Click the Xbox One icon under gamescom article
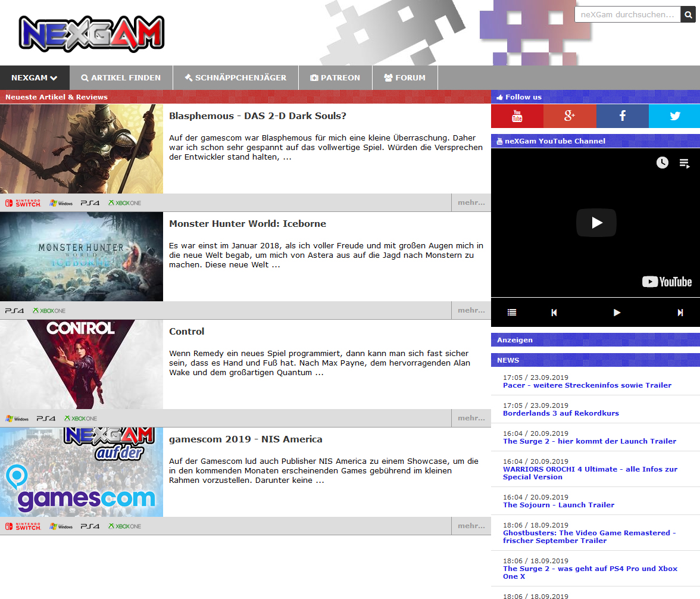This screenshot has width=700, height=599. pyautogui.click(x=124, y=526)
